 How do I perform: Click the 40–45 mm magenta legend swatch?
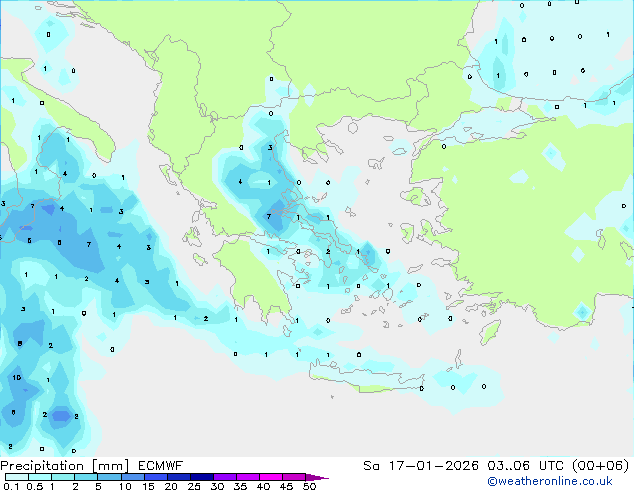point(271,477)
